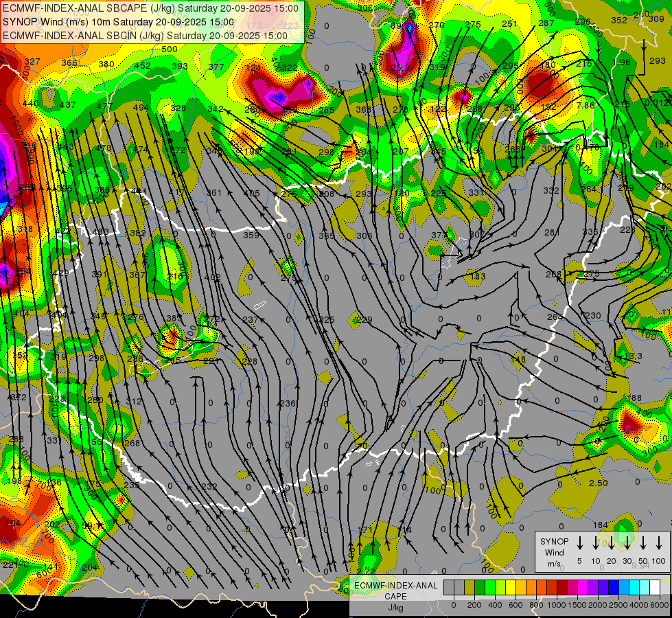The width and height of the screenshot is (672, 618).
Task: Pick the white swatch in CAPE legend
Action: (x=655, y=587)
